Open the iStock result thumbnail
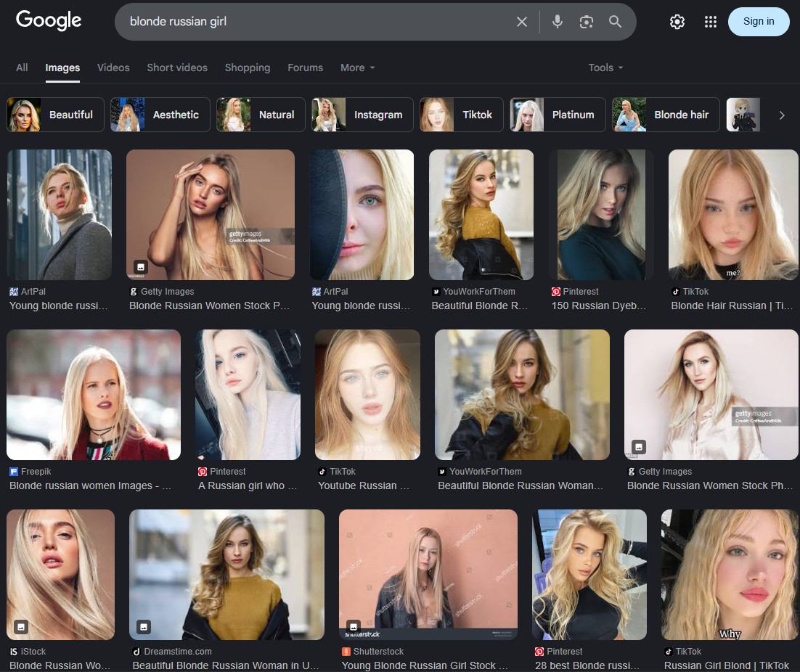The width and height of the screenshot is (800, 672). click(x=61, y=575)
